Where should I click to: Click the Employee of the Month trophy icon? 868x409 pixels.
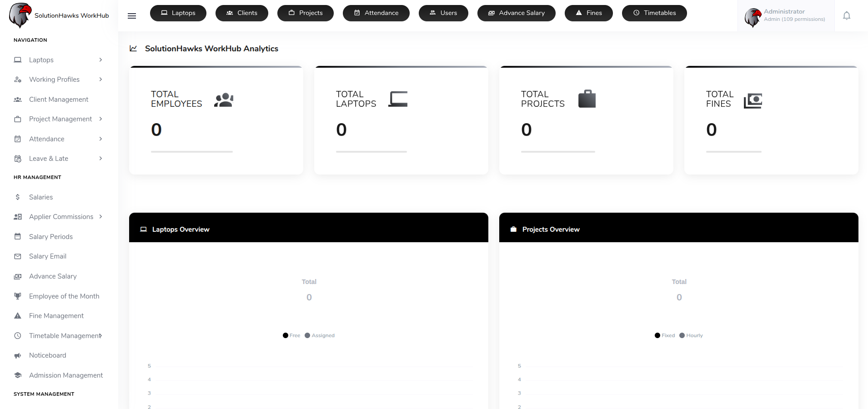(18, 296)
